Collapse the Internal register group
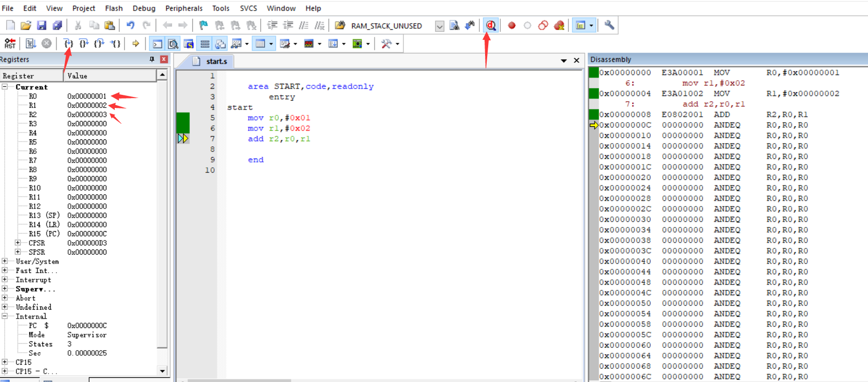 click(x=5, y=316)
